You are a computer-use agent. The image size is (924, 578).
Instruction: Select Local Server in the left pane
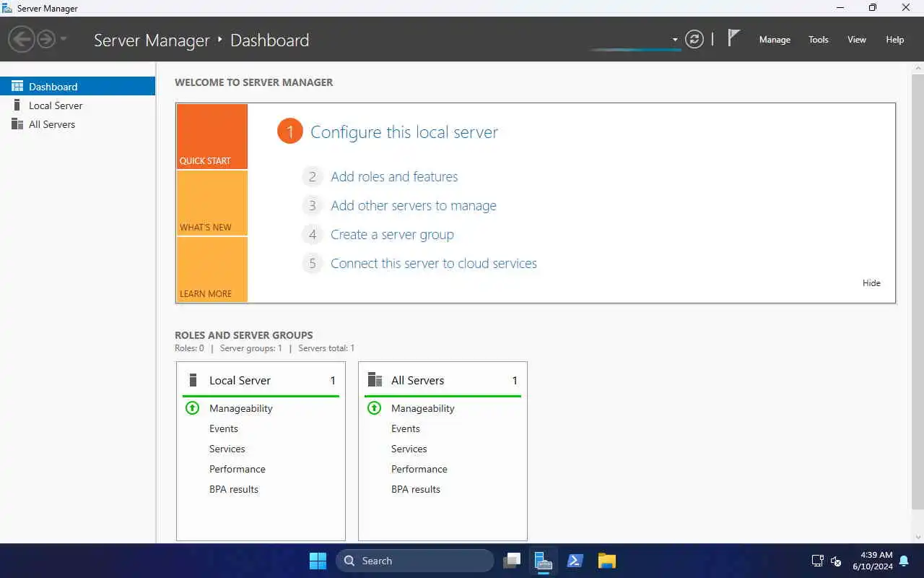coord(78,105)
